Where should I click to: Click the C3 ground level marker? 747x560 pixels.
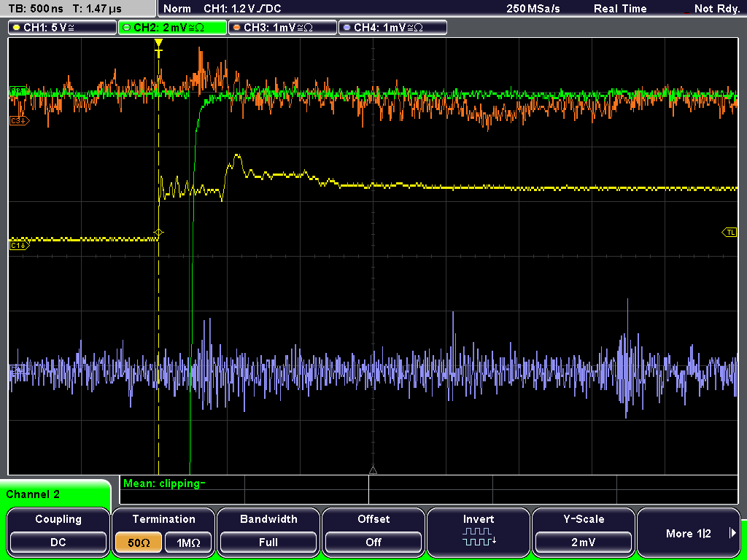(x=20, y=121)
